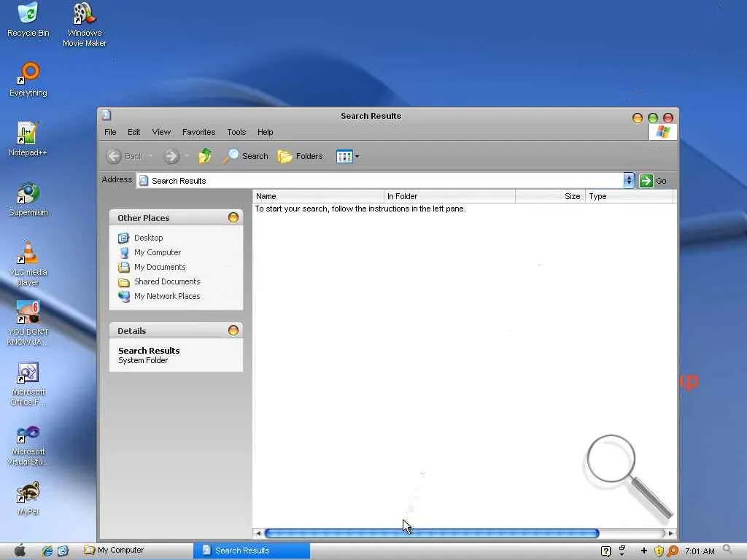Open Windows Movie Maker desktop shortcut
747x560 pixels.
[85, 25]
